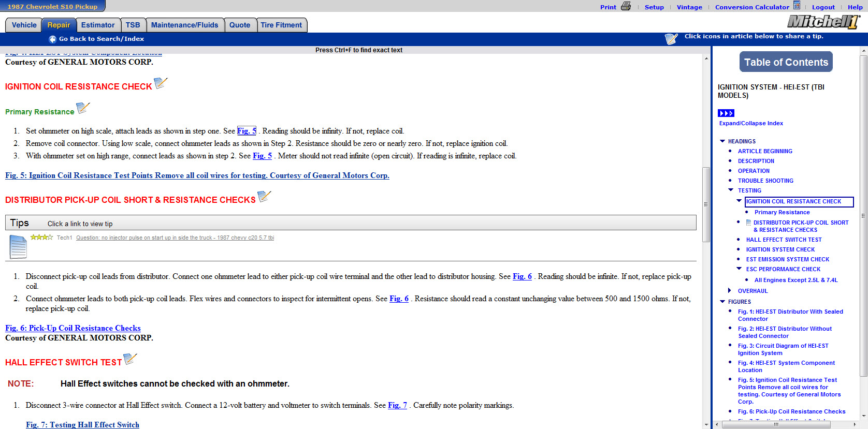Click Go Back to Search/Index
Viewport: 868px width, 429px height.
102,39
